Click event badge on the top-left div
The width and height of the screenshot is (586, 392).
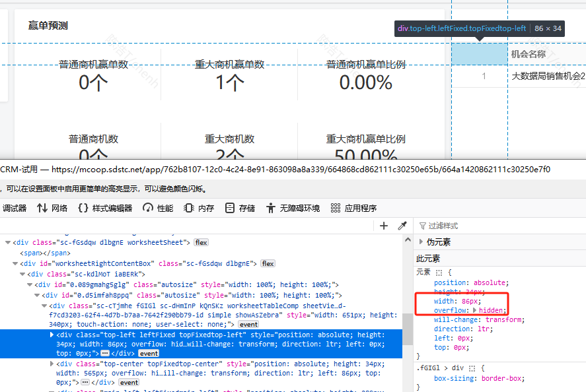pos(148,354)
